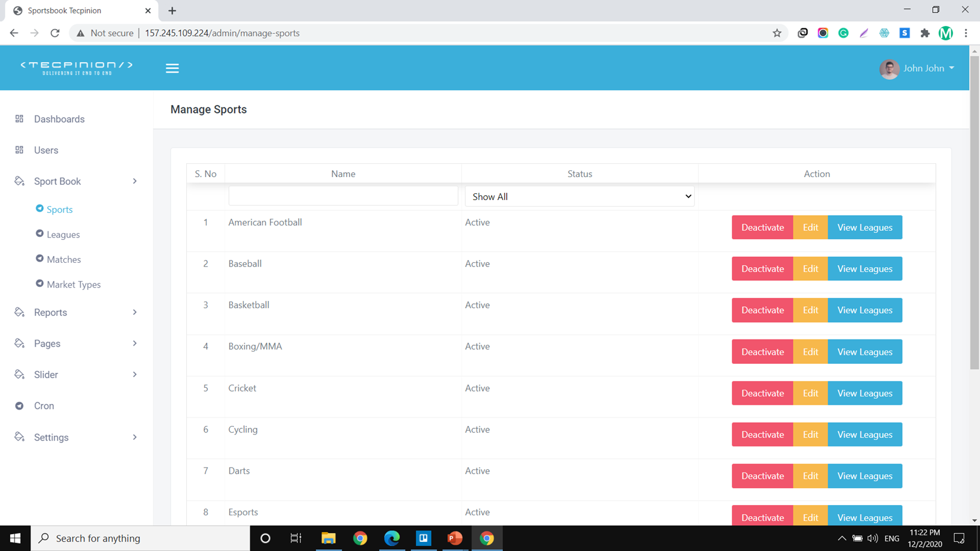Bookmark page with star icon
Viewport: 980px width, 551px height.
click(777, 33)
